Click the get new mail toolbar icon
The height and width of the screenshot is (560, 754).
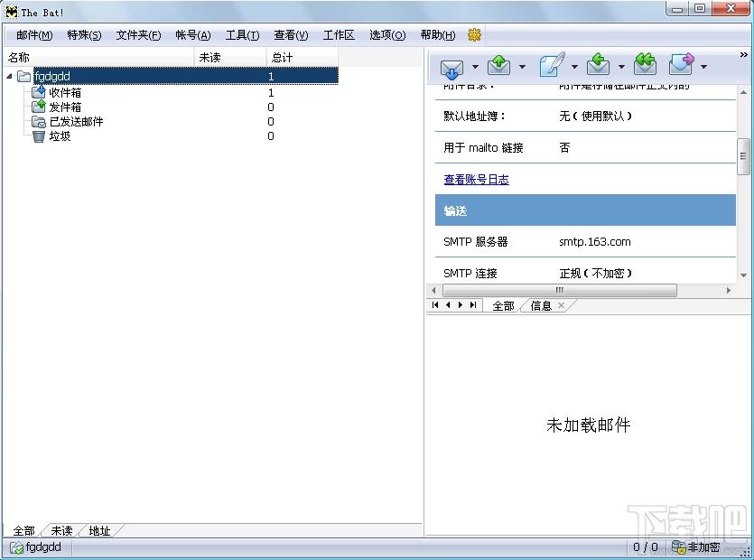click(451, 69)
